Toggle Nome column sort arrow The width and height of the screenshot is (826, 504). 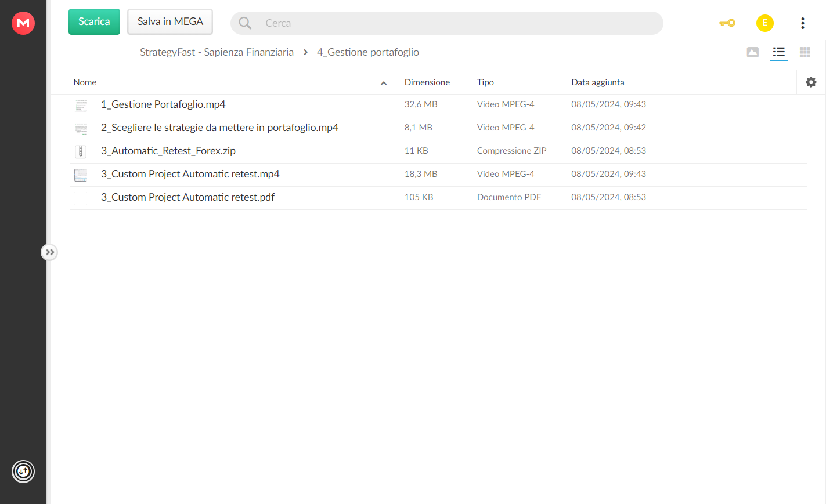[384, 83]
